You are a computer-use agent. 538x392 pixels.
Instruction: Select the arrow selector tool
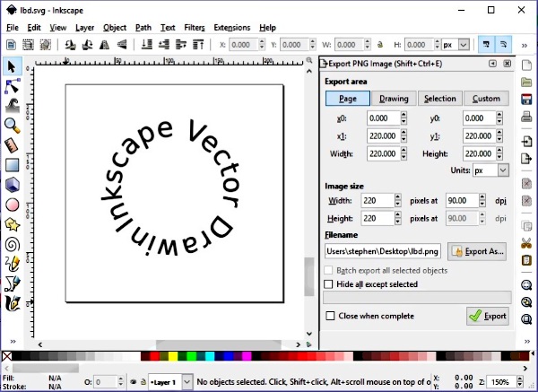pos(12,66)
